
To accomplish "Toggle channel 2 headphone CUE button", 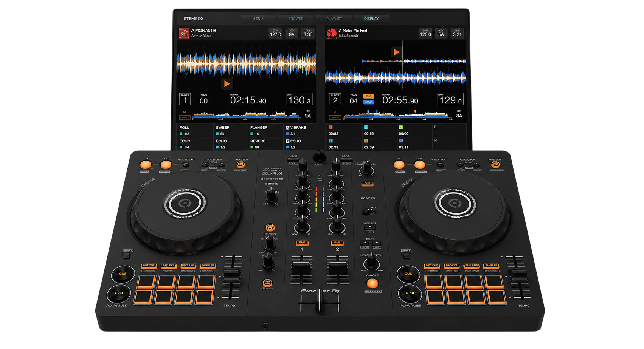I will point(337,242).
